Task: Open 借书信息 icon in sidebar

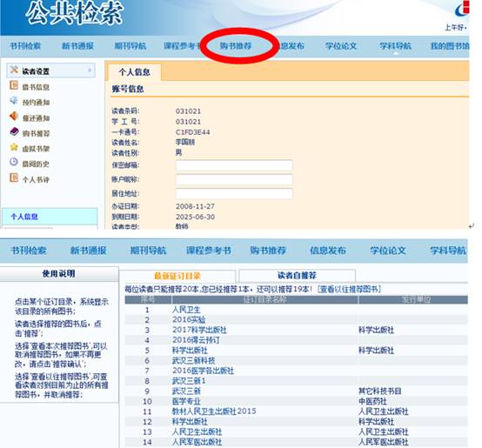Action: [x=14, y=85]
